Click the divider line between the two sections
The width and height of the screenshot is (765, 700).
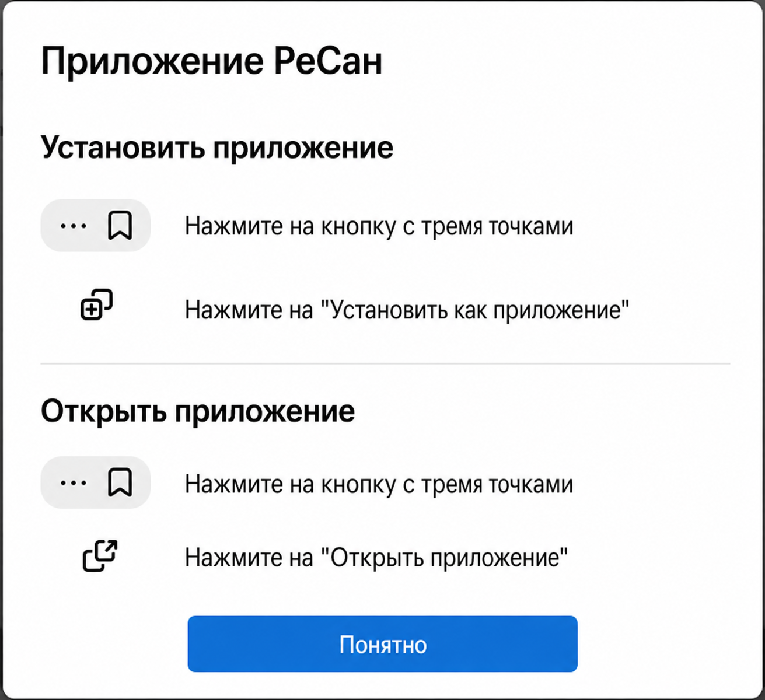[x=382, y=362]
